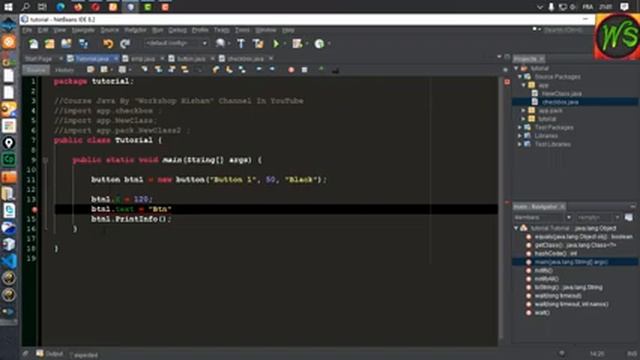640x360 pixels.
Task: Click the notification icon in system tray
Action: (x=624, y=7)
